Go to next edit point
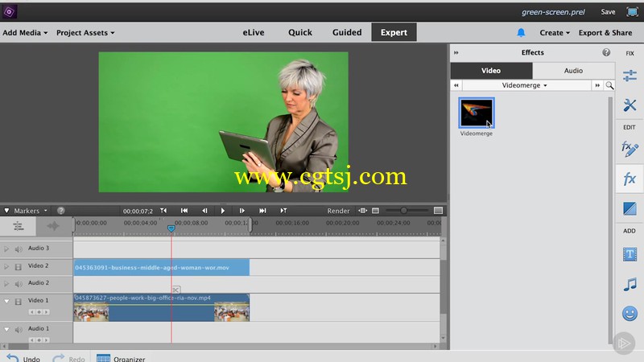Screen dimensions: 644x362 point(262,211)
